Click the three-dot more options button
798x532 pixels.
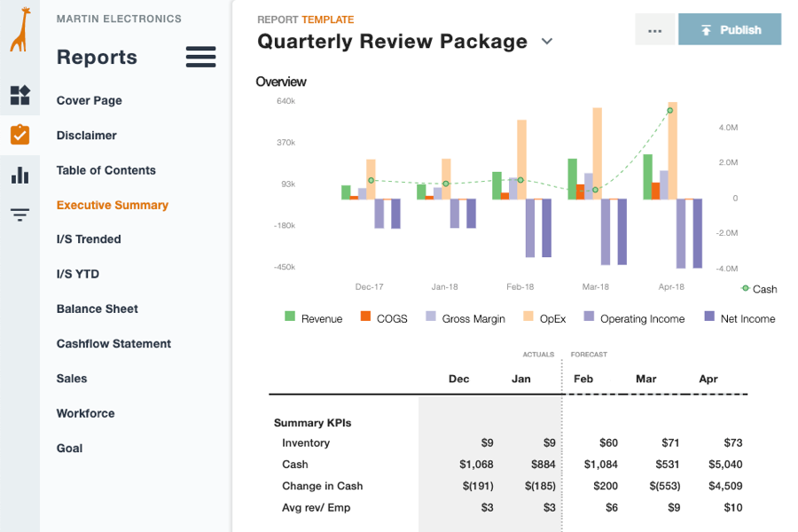point(655,30)
